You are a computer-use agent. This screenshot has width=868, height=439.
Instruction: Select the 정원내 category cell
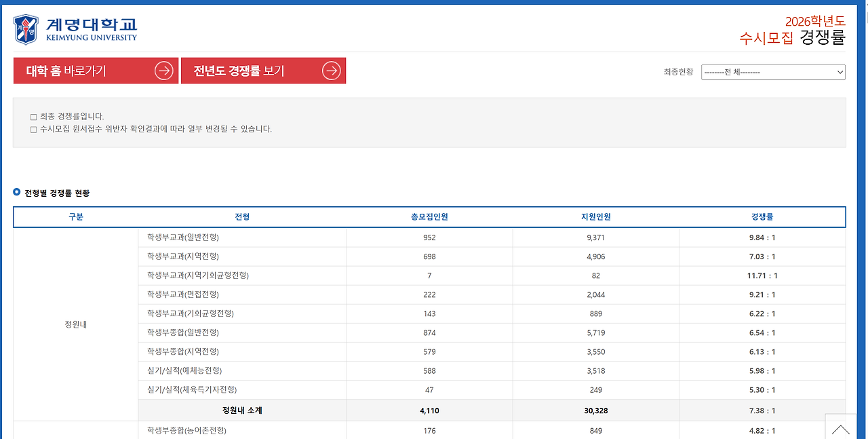pos(75,324)
